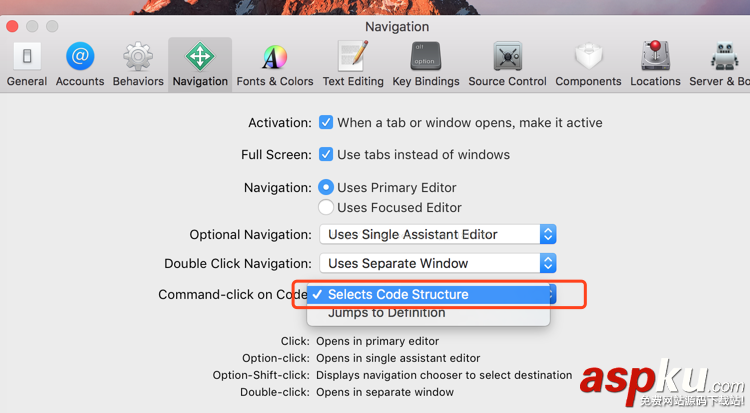750x413 pixels.
Task: Select the Fonts & Colors pane
Action: tap(274, 64)
